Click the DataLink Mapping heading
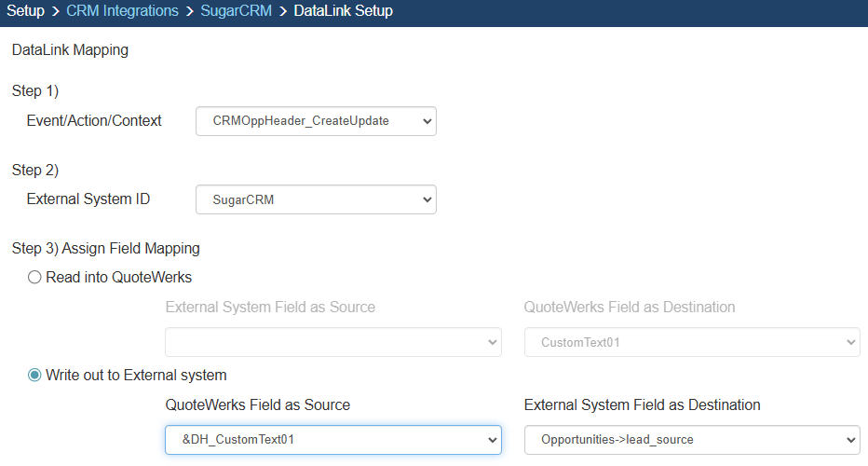The image size is (868, 466). click(70, 50)
